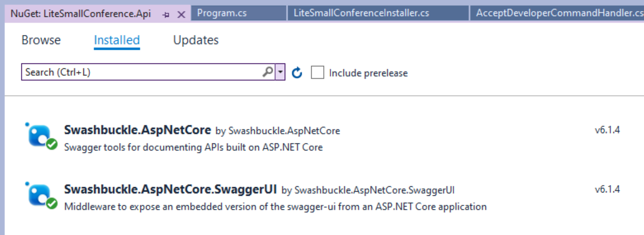Click the magnifier search icon

coord(268,72)
